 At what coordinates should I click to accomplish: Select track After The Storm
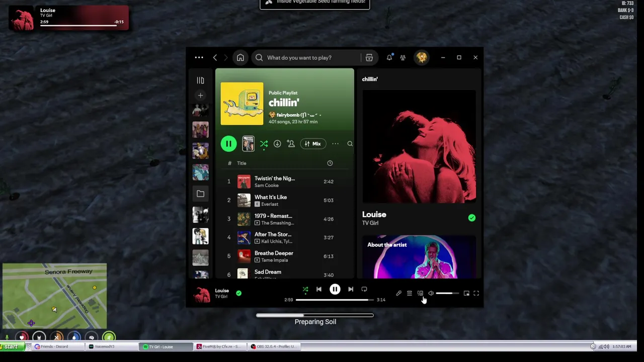click(x=285, y=237)
